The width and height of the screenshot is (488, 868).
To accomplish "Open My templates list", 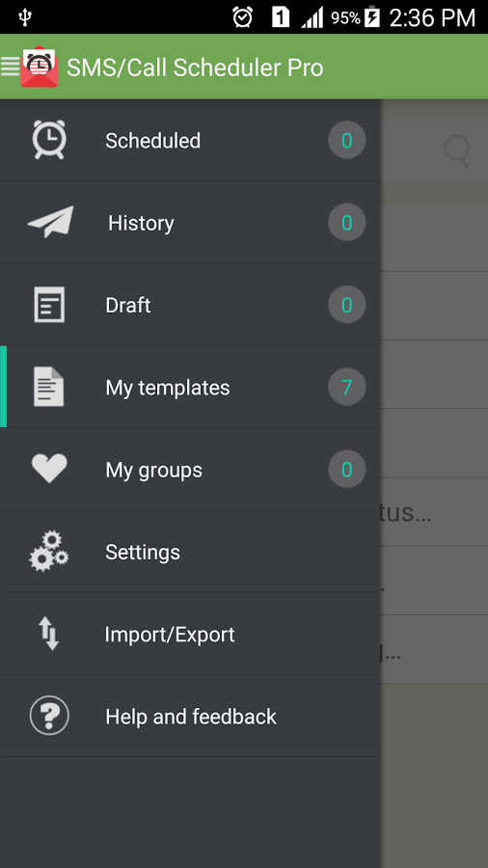I will tap(190, 387).
